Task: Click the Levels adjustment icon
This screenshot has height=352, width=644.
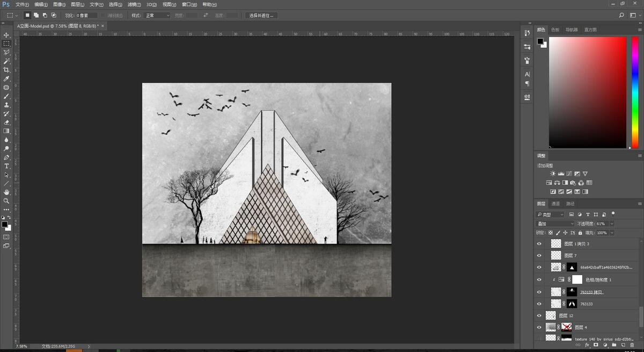Action: point(561,174)
